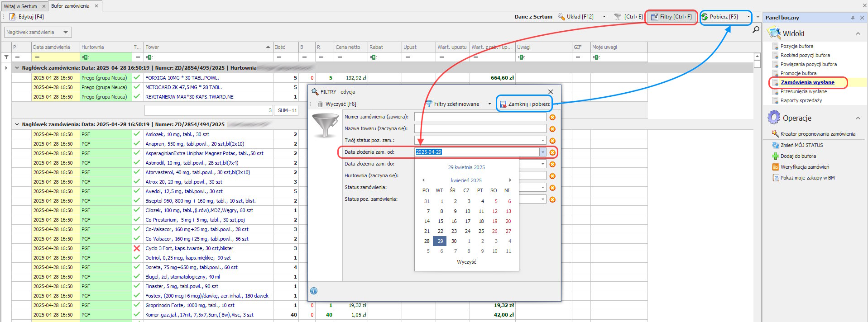Click the magnifier search icon beside the side panel
This screenshot has height=322, width=868.
[756, 30]
